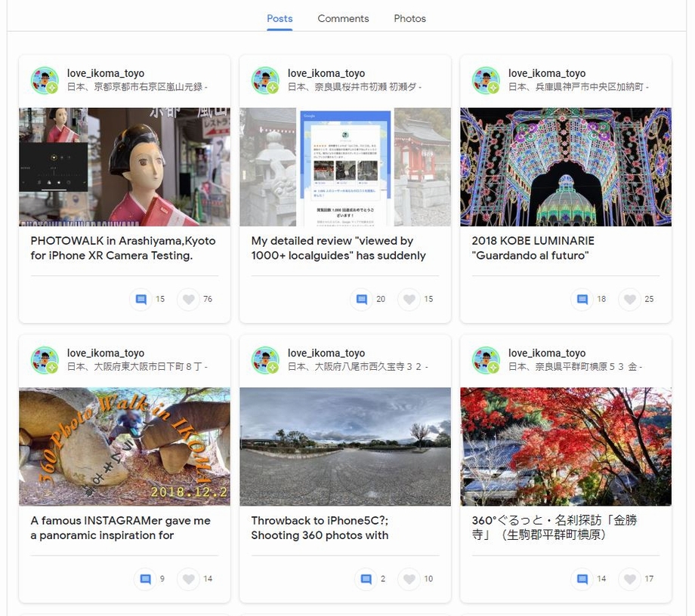Viewport: 695px width, 616px height.
Task: Click love_ikoma_toyo name on iPhone5C card
Action: (x=326, y=353)
